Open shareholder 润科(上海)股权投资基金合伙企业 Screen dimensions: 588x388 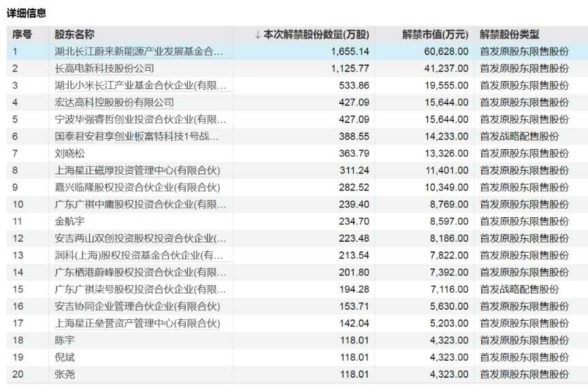click(139, 255)
